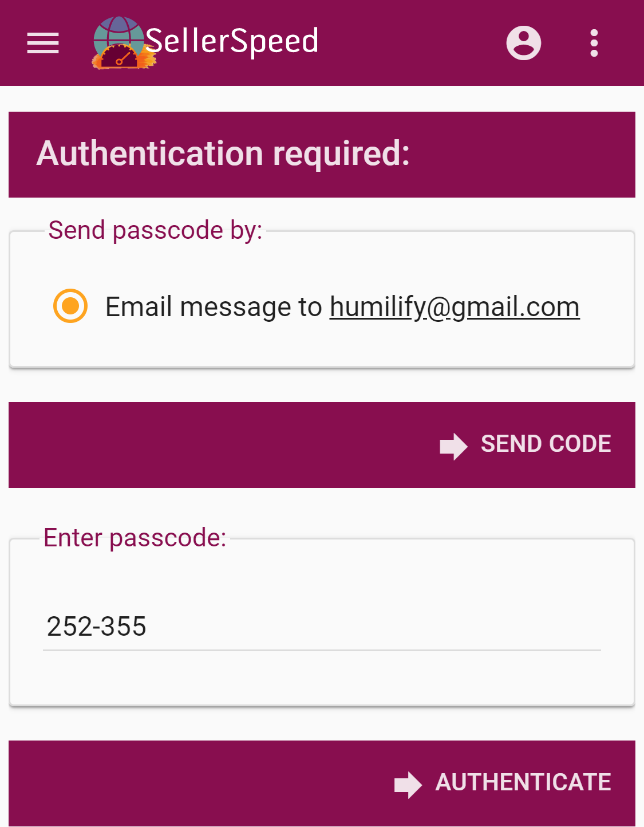Image resolution: width=644 pixels, height=827 pixels.
Task: Click the SellerSpeed app title text
Action: click(232, 41)
